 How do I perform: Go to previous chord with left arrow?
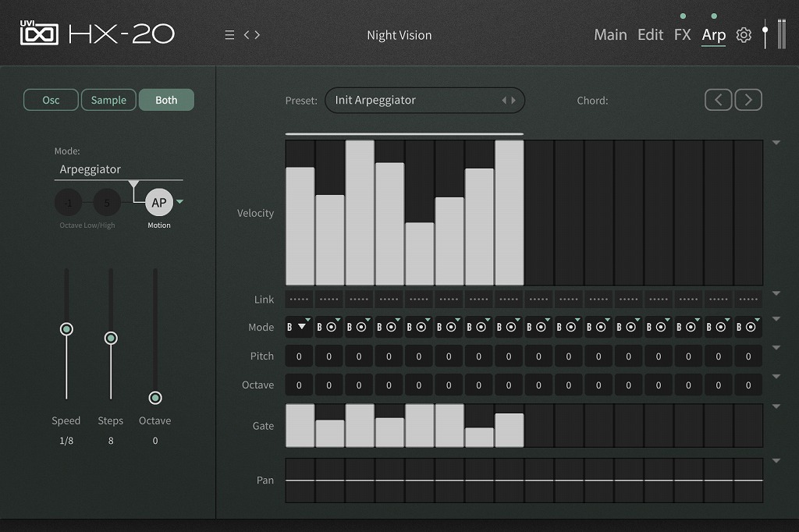pos(719,100)
